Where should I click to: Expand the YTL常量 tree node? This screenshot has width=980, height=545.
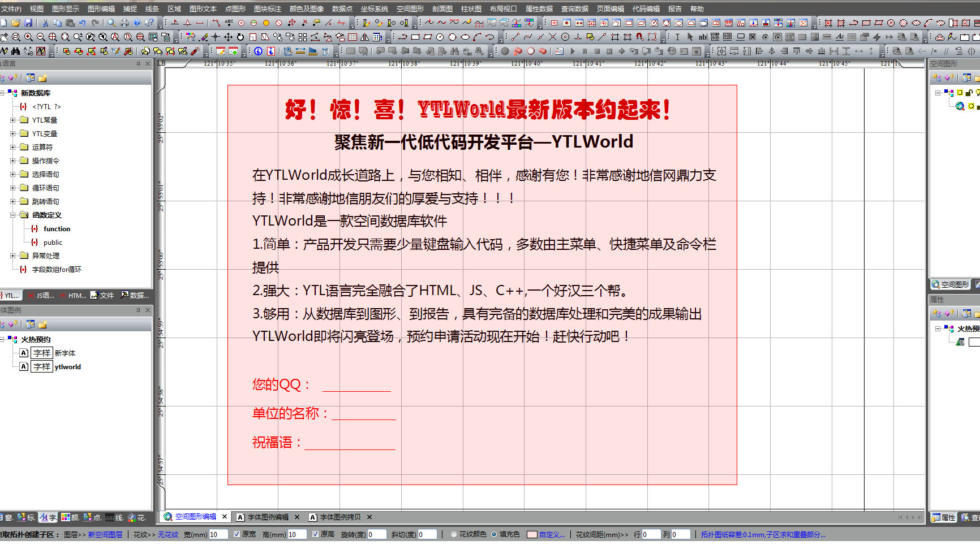pos(12,120)
